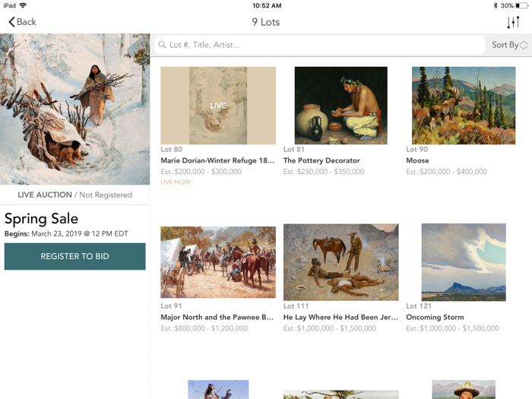Viewport: 532px width, 399px height.
Task: Select the Moose lot title
Action: tap(418, 160)
